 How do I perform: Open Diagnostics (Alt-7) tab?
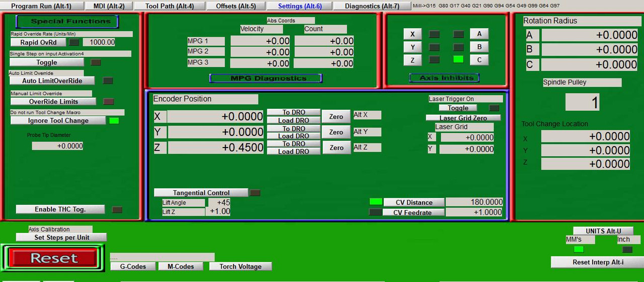coord(372,6)
